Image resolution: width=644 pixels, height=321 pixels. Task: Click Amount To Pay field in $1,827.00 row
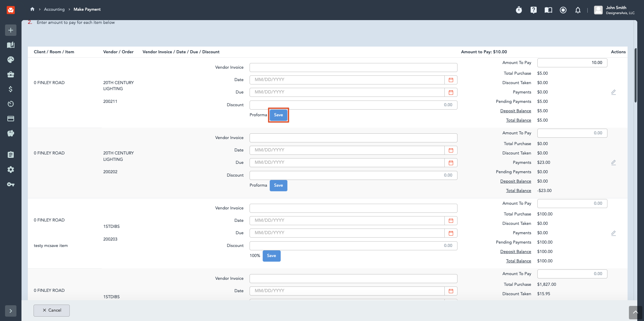click(x=572, y=274)
